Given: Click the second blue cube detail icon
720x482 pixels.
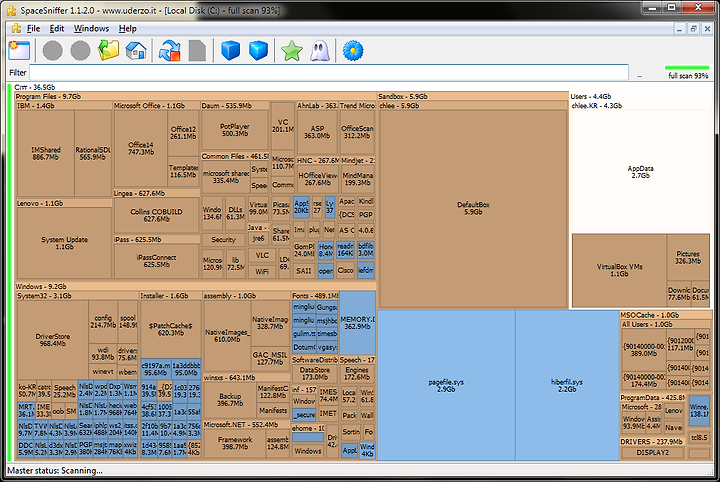Looking at the screenshot, I should click(x=259, y=50).
